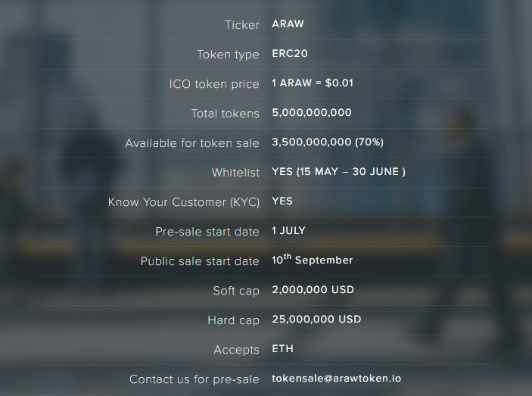Click the 25,000,000 USD hard cap value
The width and height of the screenshot is (532, 396).
click(316, 320)
